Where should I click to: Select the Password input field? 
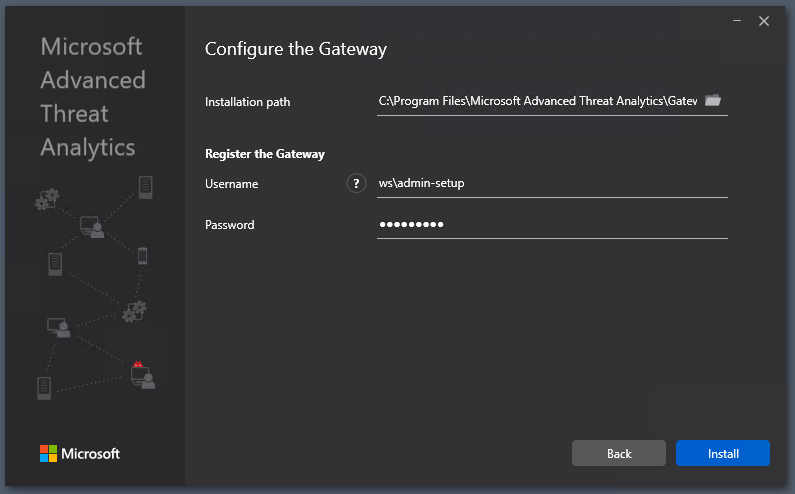tap(552, 224)
